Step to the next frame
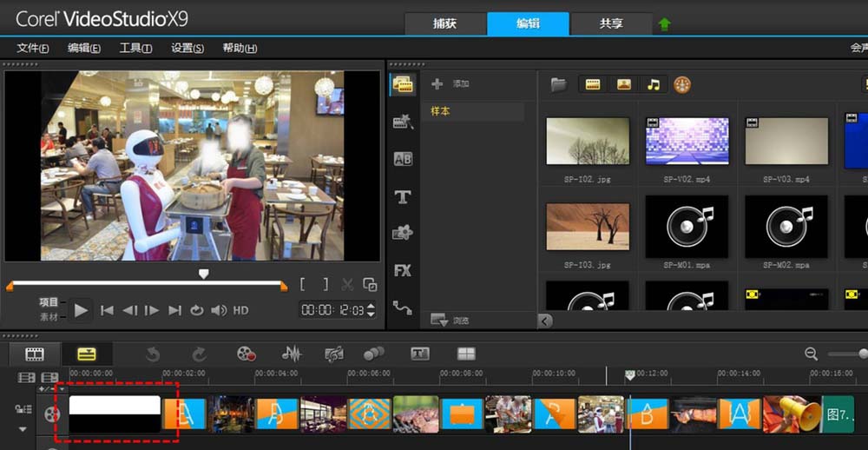Image resolution: width=868 pixels, height=450 pixels. pyautogui.click(x=152, y=310)
